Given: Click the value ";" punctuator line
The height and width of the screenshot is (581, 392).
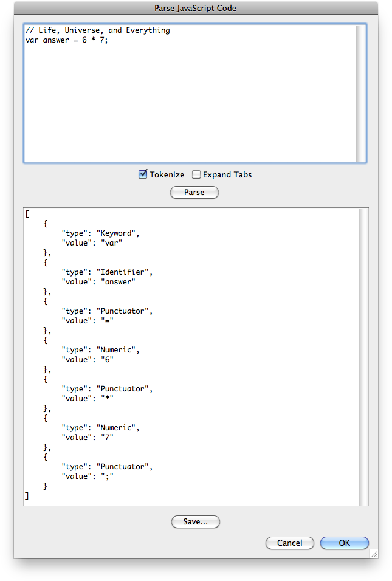Looking at the screenshot, I should tap(88, 476).
